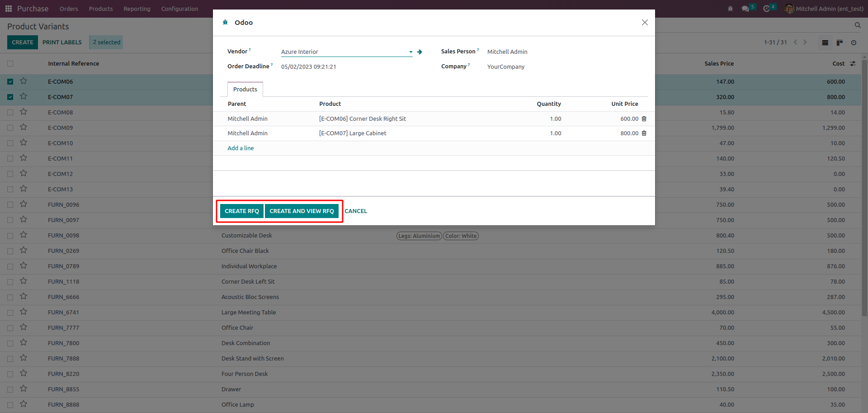Image resolution: width=868 pixels, height=413 pixels.
Task: Open the debug bug icon in navbar
Action: coord(730,9)
